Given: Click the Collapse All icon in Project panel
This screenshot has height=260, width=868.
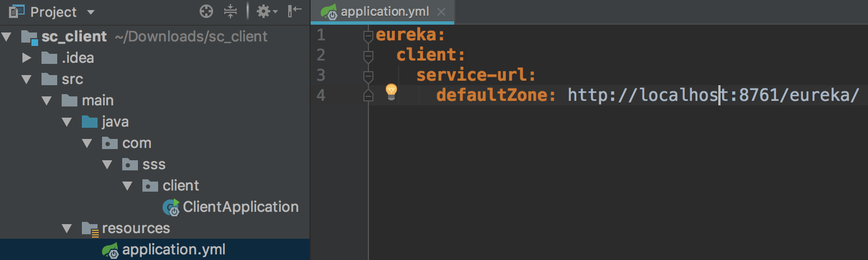Looking at the screenshot, I should coord(230,11).
